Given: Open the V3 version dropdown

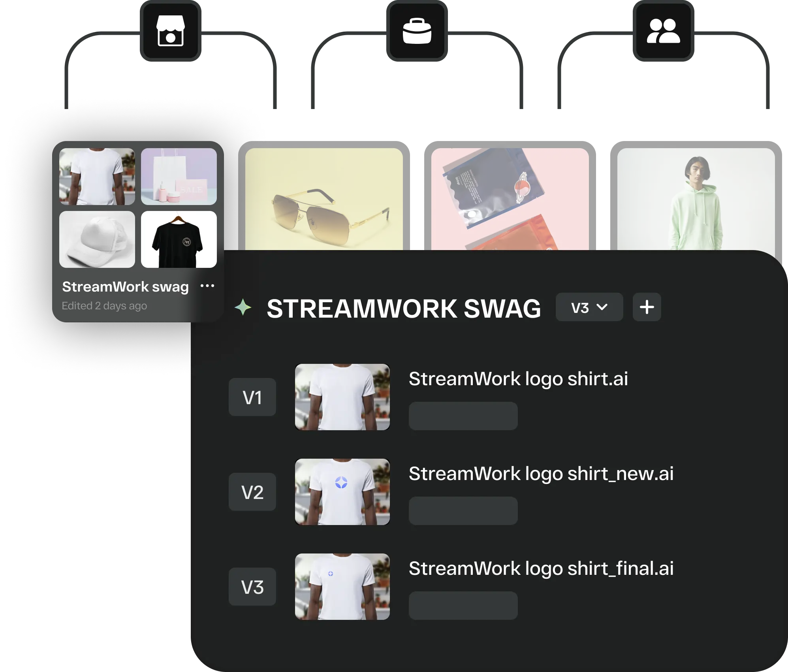Looking at the screenshot, I should tap(589, 307).
